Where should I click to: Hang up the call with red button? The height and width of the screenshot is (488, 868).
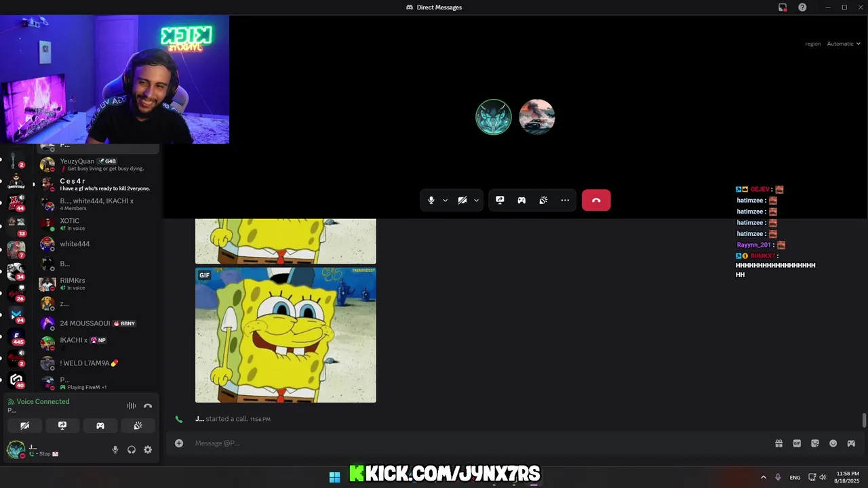click(x=596, y=200)
